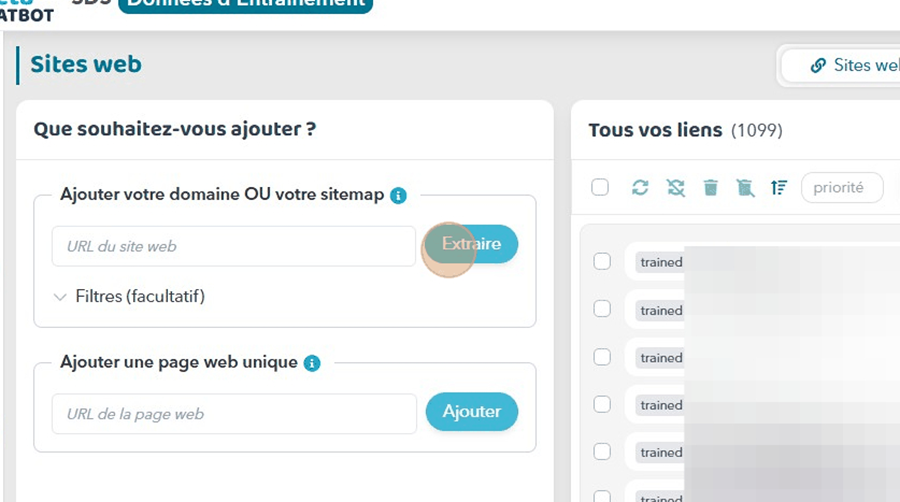The image size is (900, 502).
Task: Check the third trained link checkbox
Action: (x=602, y=357)
